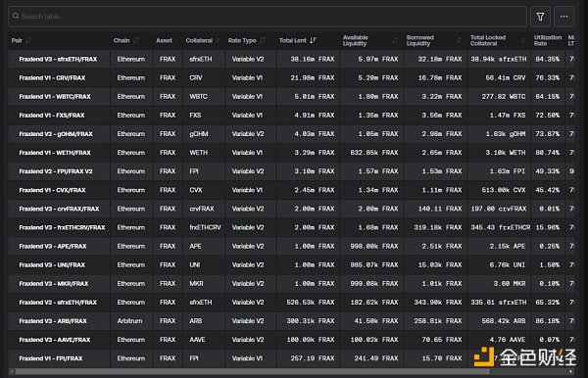The image size is (588, 378).
Task: Click the horizontal scrollbar thumb
Action: click(x=252, y=371)
